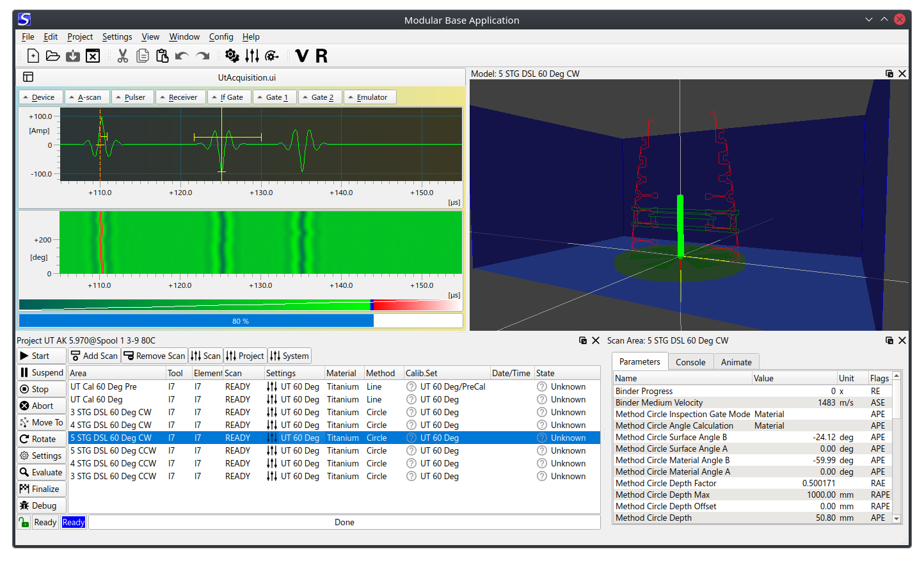The image size is (924, 563).
Task: Click down arrow of Parameters table scrollbar
Action: pos(896,519)
